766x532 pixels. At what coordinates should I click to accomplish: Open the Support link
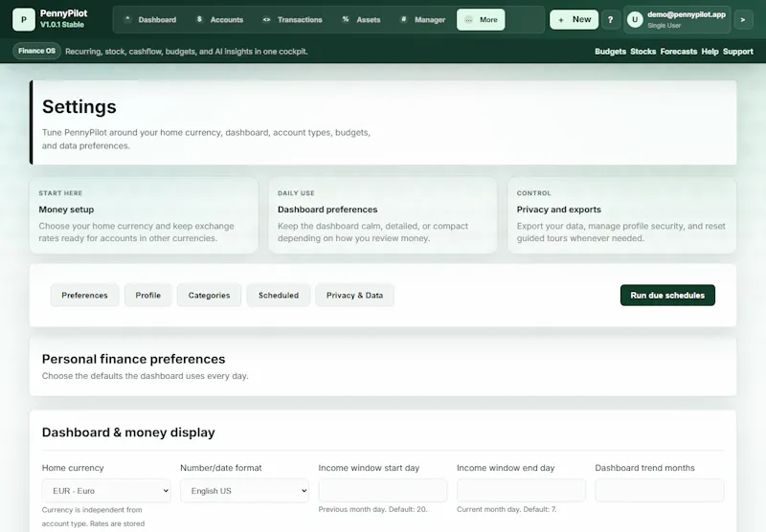[737, 52]
